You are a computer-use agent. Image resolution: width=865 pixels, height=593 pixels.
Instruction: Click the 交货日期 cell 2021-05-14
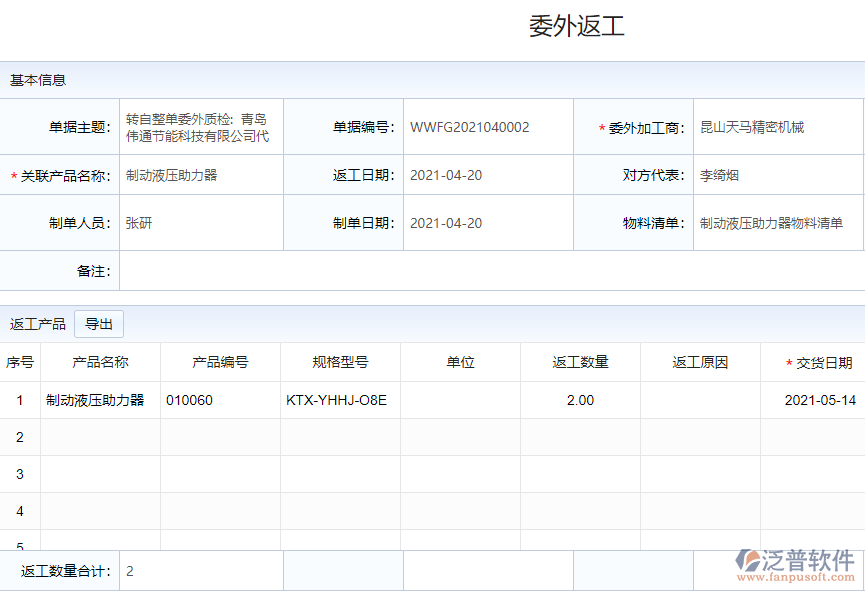tap(819, 400)
